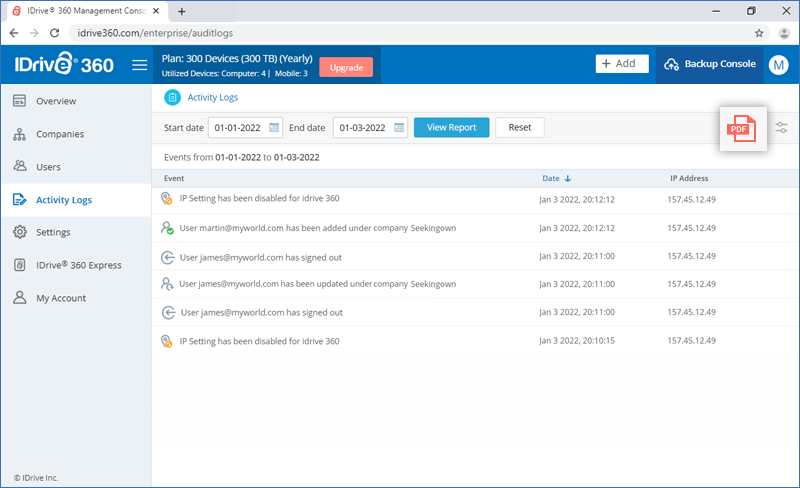Export activity logs as PDF
The image size is (800, 488).
(x=741, y=129)
